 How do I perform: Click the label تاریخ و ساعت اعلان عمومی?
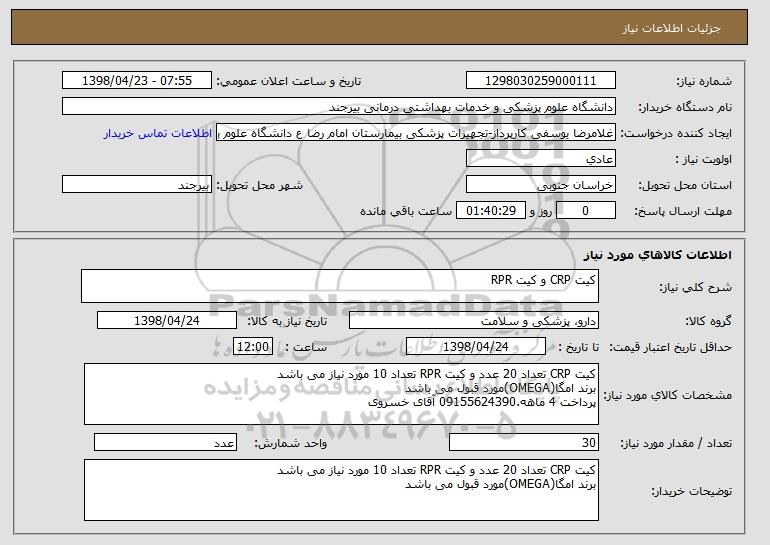289,82
